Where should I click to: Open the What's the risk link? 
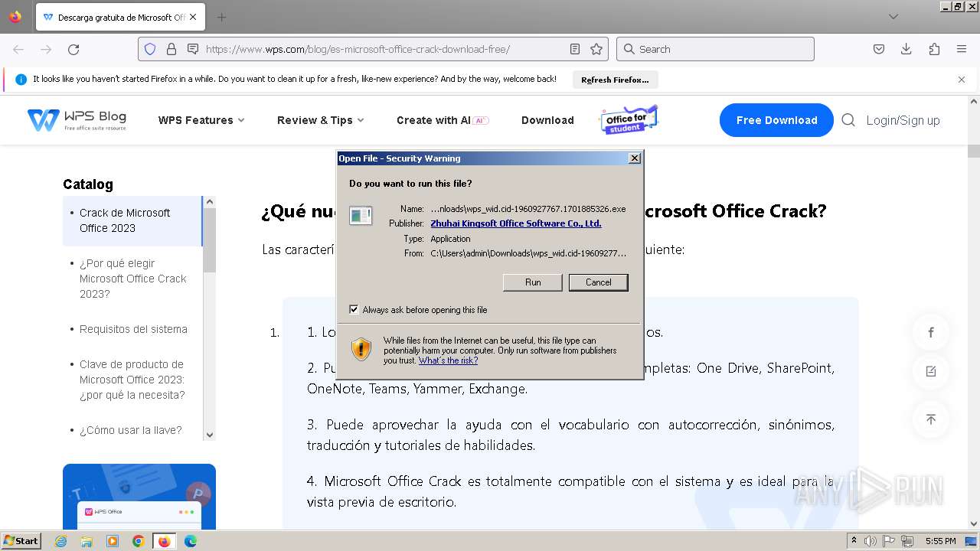pyautogui.click(x=448, y=360)
